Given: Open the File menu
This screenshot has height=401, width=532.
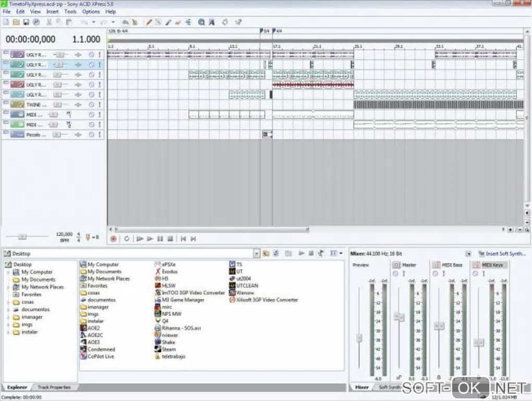Looking at the screenshot, I should tap(7, 11).
